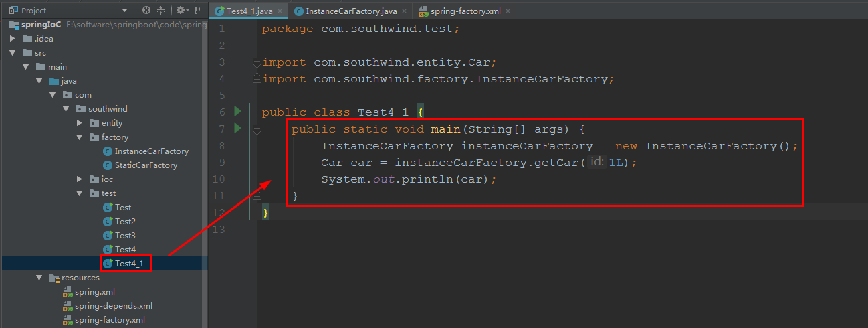Click the java source folder icon
Screen dimensions: 868x328
click(x=54, y=80)
